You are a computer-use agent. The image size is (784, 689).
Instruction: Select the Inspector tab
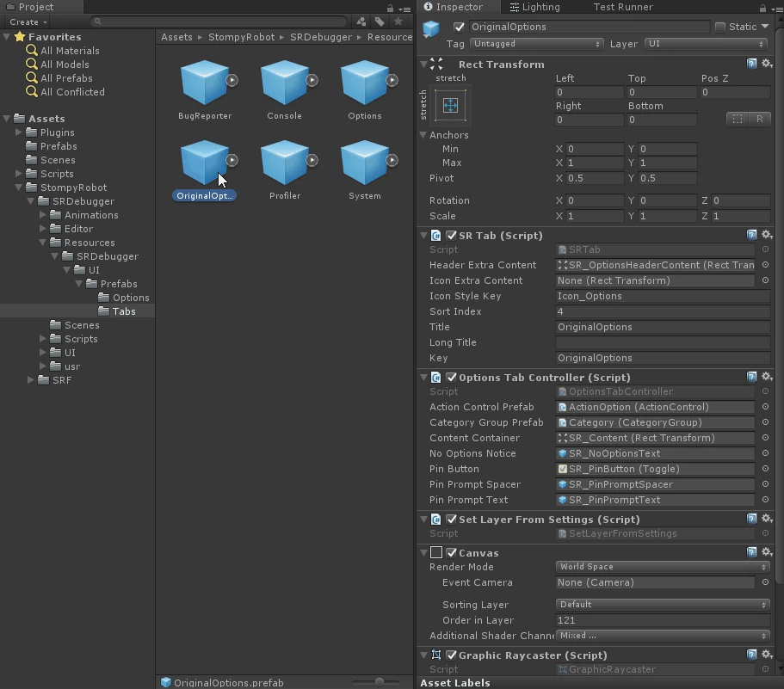[454, 7]
